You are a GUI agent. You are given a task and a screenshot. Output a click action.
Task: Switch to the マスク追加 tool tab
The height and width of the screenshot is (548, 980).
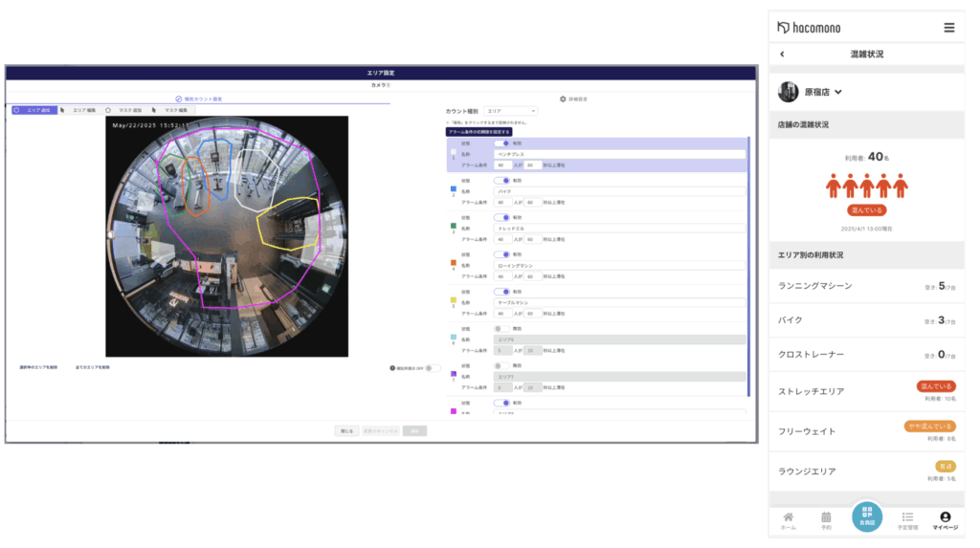point(124,110)
